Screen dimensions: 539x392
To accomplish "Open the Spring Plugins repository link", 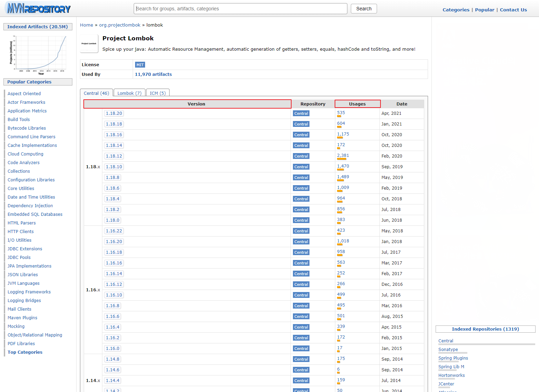I will pos(453,358).
